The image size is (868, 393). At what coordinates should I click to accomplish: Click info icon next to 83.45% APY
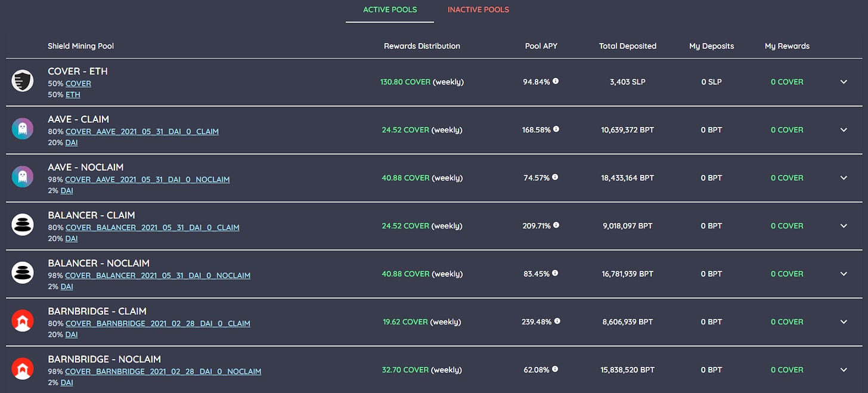(555, 273)
